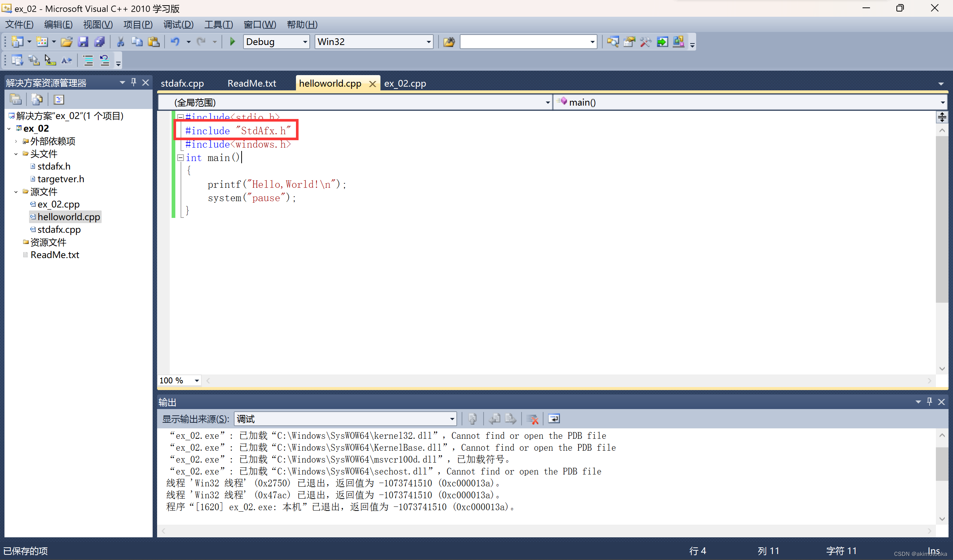This screenshot has width=953, height=560.
Task: Click the Properties icon in Solution Explorer toolbar
Action: point(58,99)
